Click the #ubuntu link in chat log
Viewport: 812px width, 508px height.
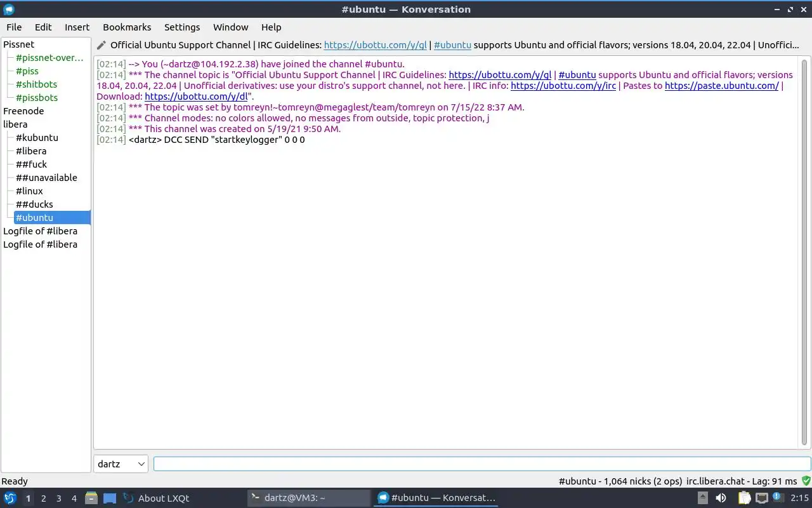[x=577, y=75]
